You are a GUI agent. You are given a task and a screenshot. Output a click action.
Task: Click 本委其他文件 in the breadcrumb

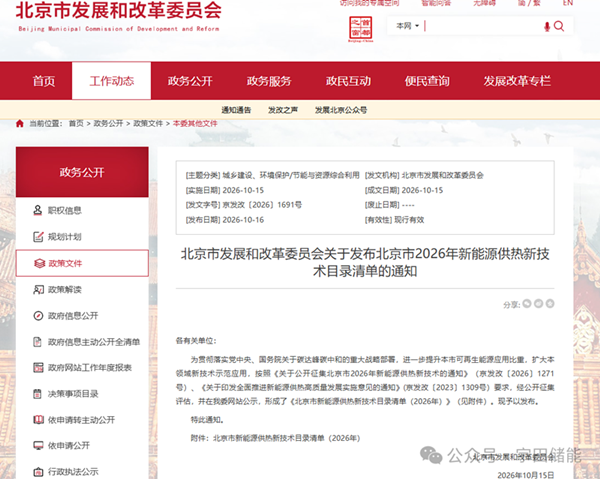(x=195, y=123)
